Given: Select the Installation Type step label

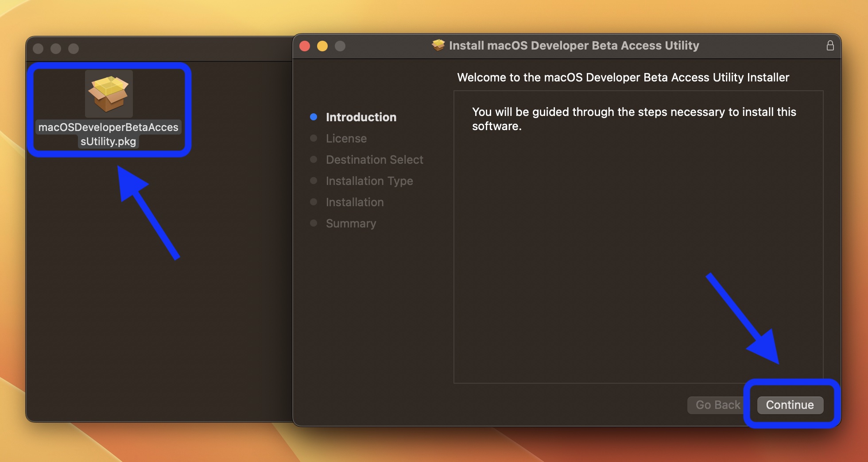Looking at the screenshot, I should 369,181.
